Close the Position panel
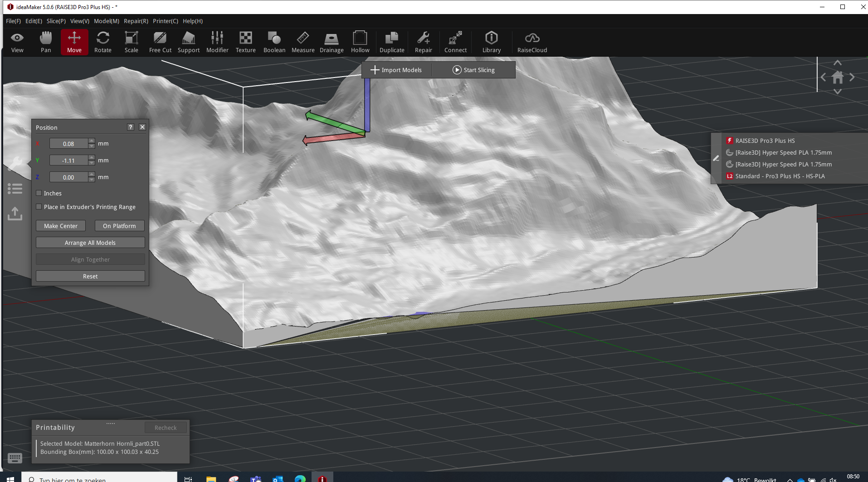This screenshot has height=482, width=868. coord(142,127)
